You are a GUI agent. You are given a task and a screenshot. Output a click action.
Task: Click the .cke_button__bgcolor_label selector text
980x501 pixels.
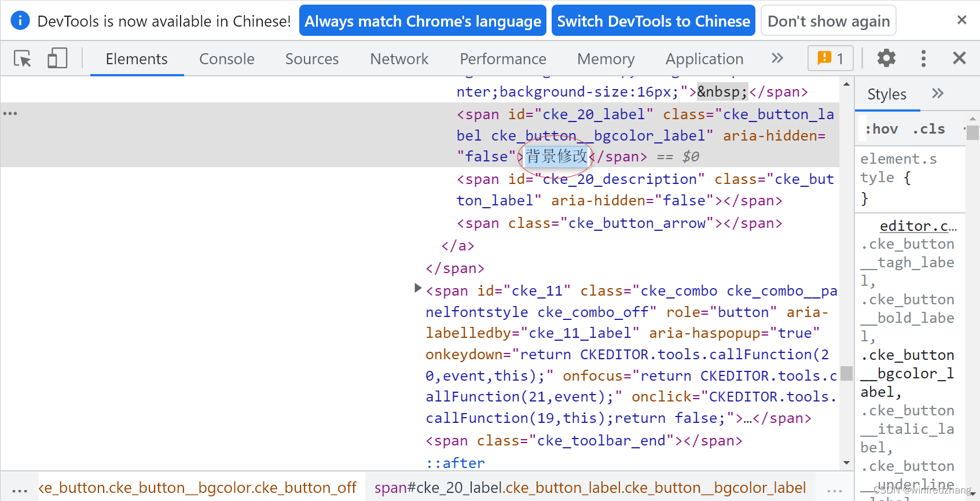point(907,373)
